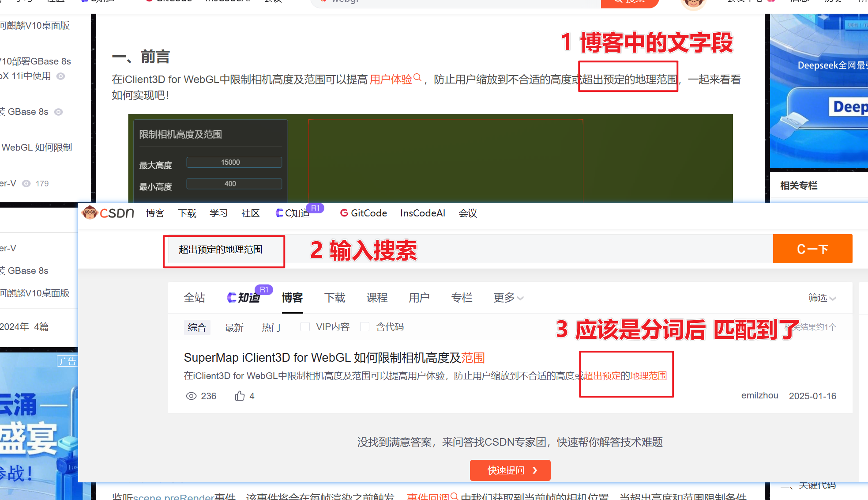This screenshot has width=868, height=500.
Task: Click the 限制相机高度及范围 panel title in the image
Action: click(x=180, y=134)
